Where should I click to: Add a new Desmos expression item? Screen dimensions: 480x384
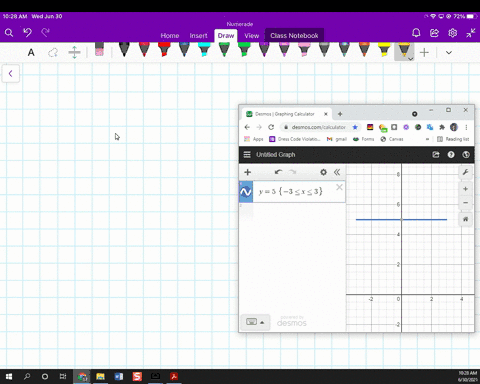pos(247,172)
